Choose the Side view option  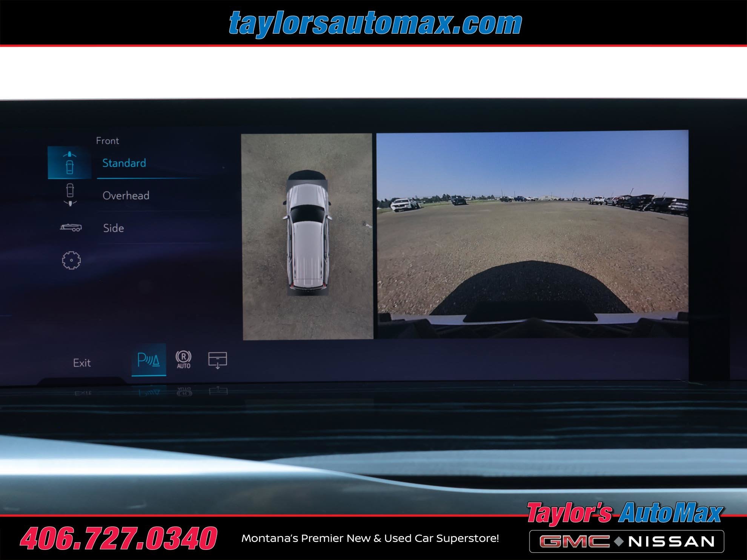(x=114, y=228)
